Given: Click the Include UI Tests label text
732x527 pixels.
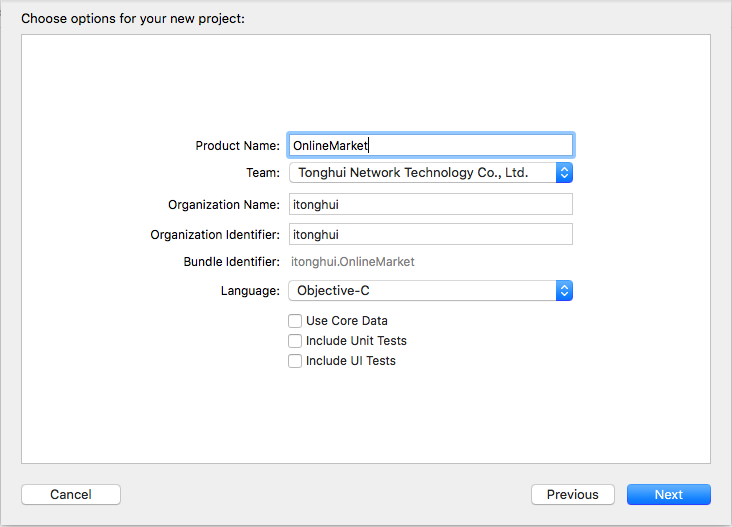Looking at the screenshot, I should 351,361.
